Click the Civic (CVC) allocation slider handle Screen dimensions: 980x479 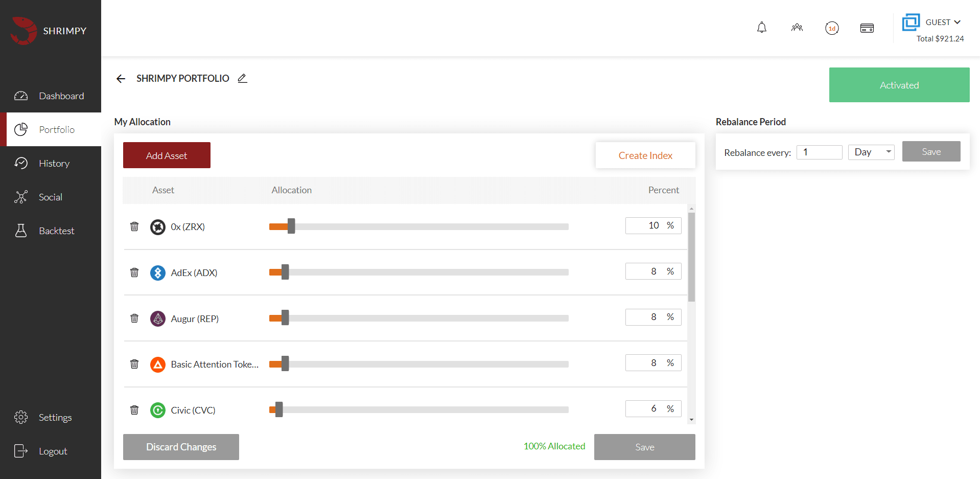[x=279, y=409]
